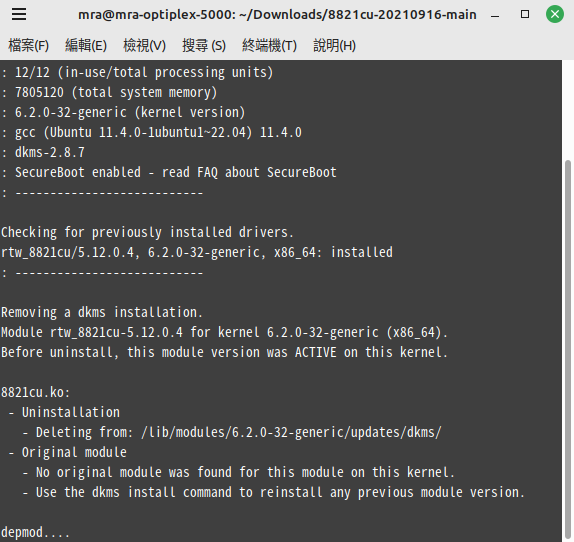Click the depmod.... output line
This screenshot has width=574, height=542.
[x=36, y=532]
